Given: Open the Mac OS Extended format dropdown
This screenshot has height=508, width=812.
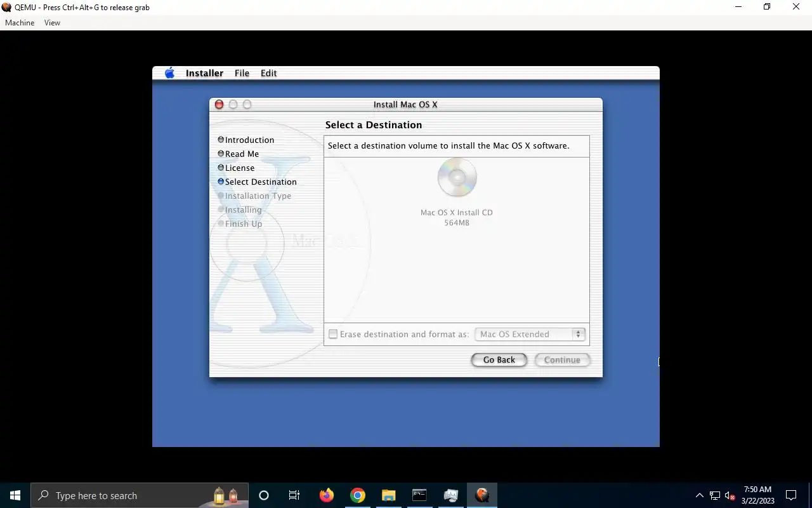Looking at the screenshot, I should click(530, 334).
